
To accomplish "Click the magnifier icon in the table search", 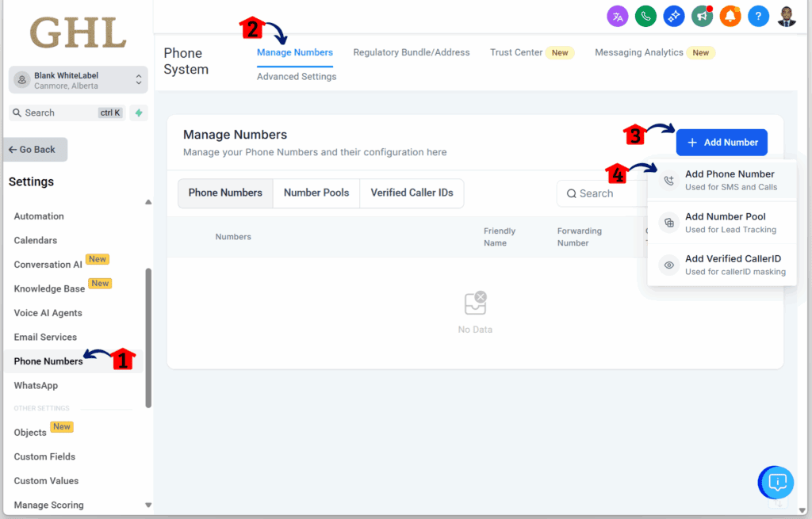I will (571, 193).
